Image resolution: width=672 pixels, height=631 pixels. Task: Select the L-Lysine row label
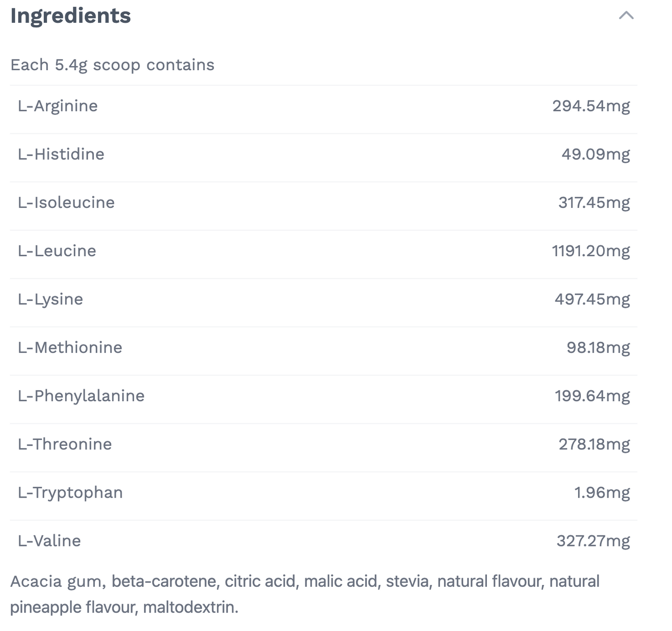click(x=50, y=299)
